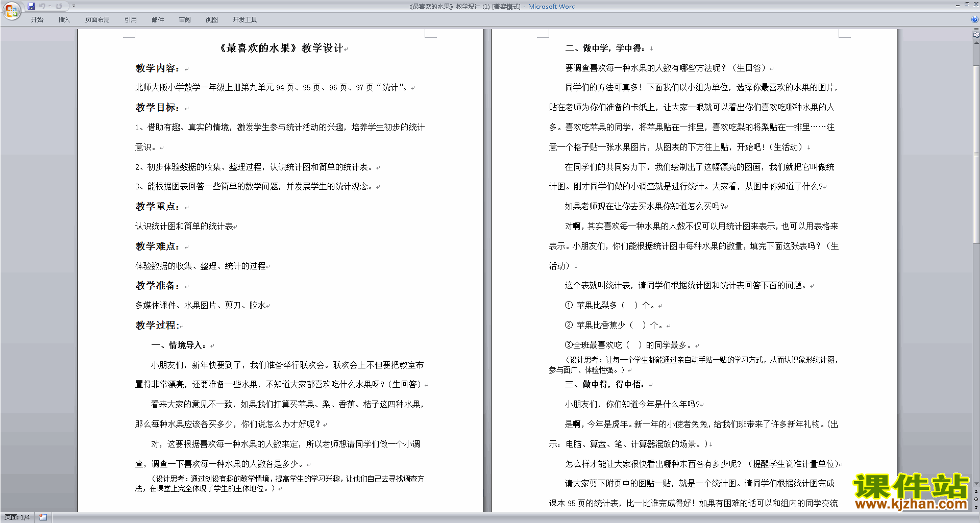Click the line 多媒体课件、水果图片、剪刀、胶水

(201, 305)
